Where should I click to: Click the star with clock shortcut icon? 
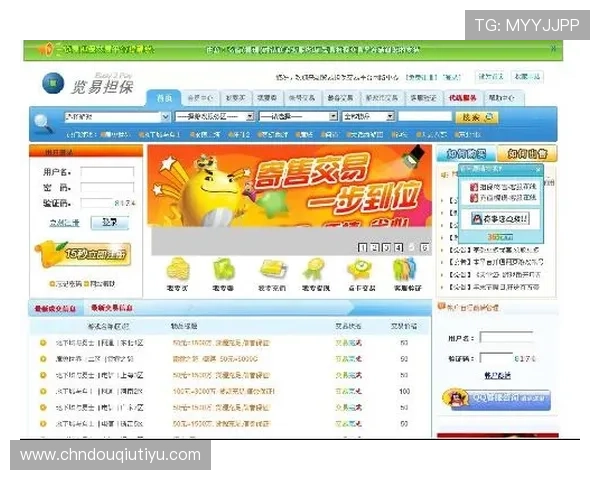(x=361, y=269)
